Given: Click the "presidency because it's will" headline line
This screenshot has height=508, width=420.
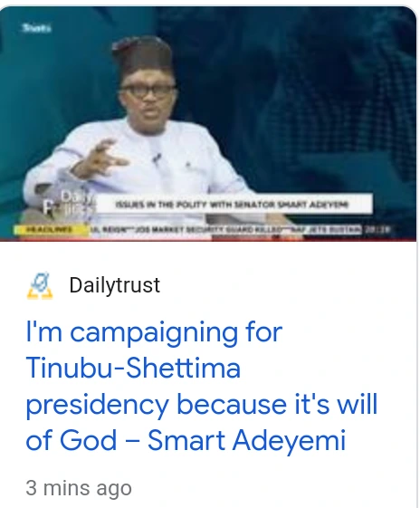Looking at the screenshot, I should [202, 405].
